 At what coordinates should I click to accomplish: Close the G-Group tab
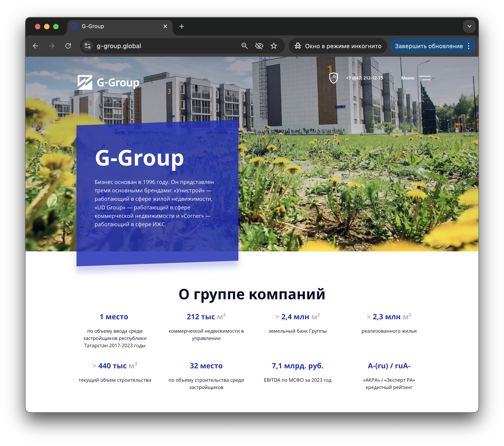tap(165, 26)
